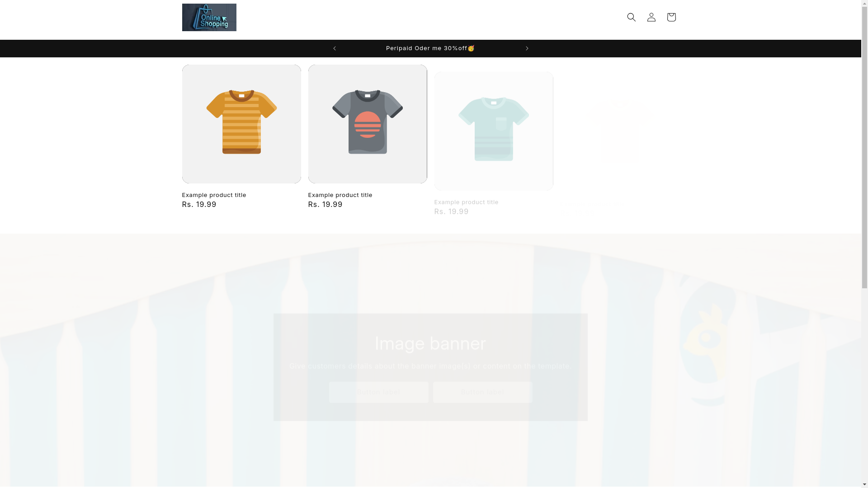Screen dimensions: 868x488
Task: Open the shopping cart icon
Action: point(671,17)
